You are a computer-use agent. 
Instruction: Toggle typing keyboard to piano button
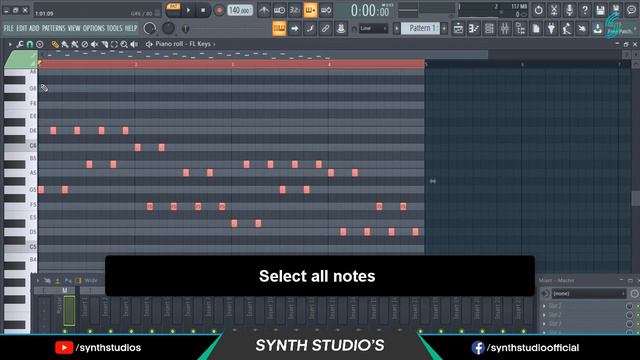click(279, 29)
